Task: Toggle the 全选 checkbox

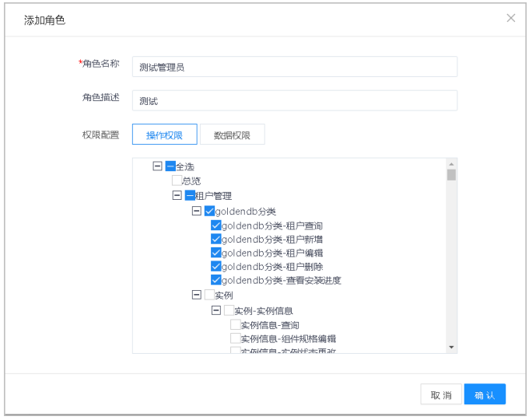Action: 170,166
